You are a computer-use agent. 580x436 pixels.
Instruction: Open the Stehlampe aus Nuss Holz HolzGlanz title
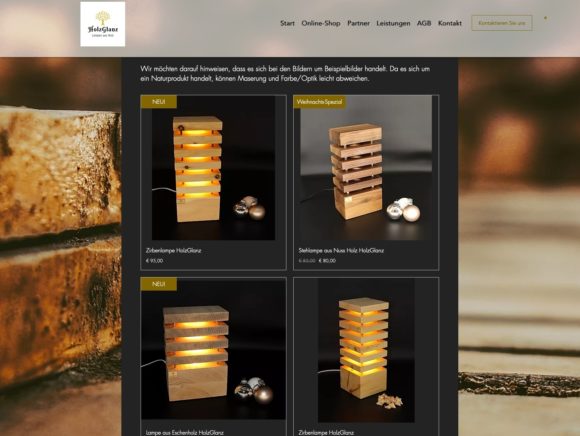(x=341, y=250)
